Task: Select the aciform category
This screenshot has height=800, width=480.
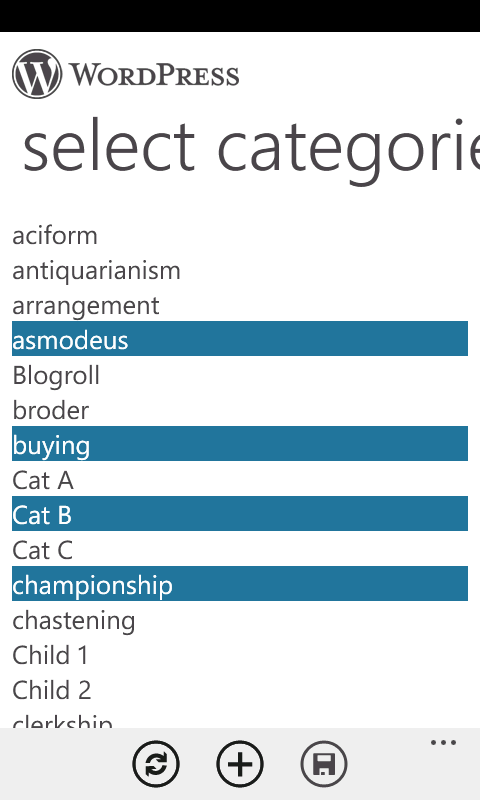Action: pyautogui.click(x=240, y=234)
